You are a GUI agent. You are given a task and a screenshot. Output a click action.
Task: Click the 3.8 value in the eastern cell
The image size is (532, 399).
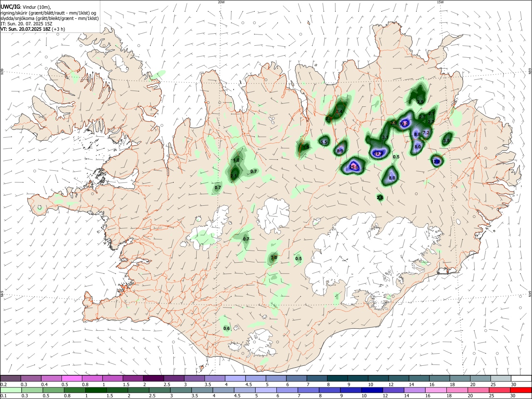pyautogui.click(x=446, y=140)
